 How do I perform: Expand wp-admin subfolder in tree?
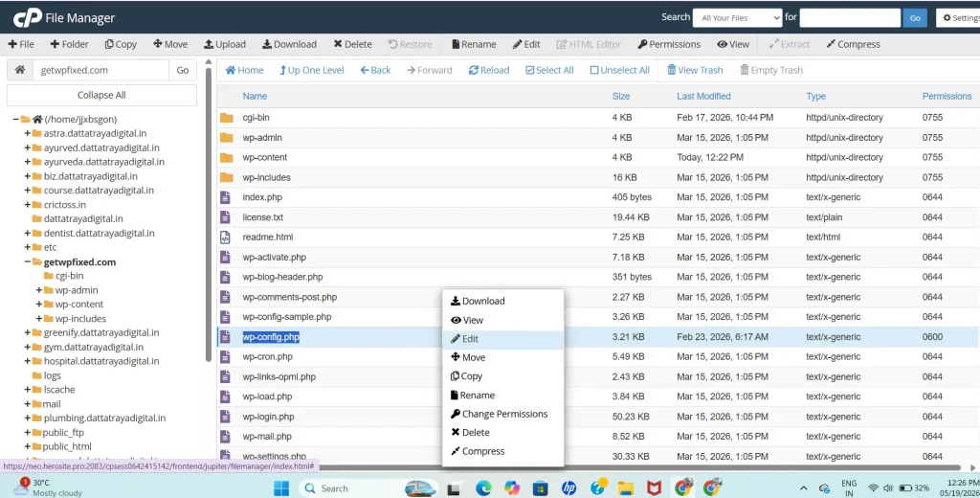(38, 289)
